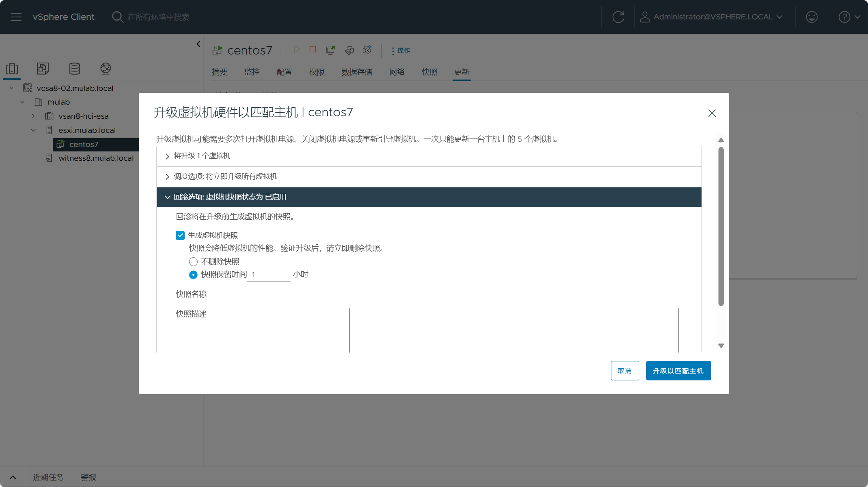
Task: Open the centos7 Summary tab
Action: [x=219, y=72]
